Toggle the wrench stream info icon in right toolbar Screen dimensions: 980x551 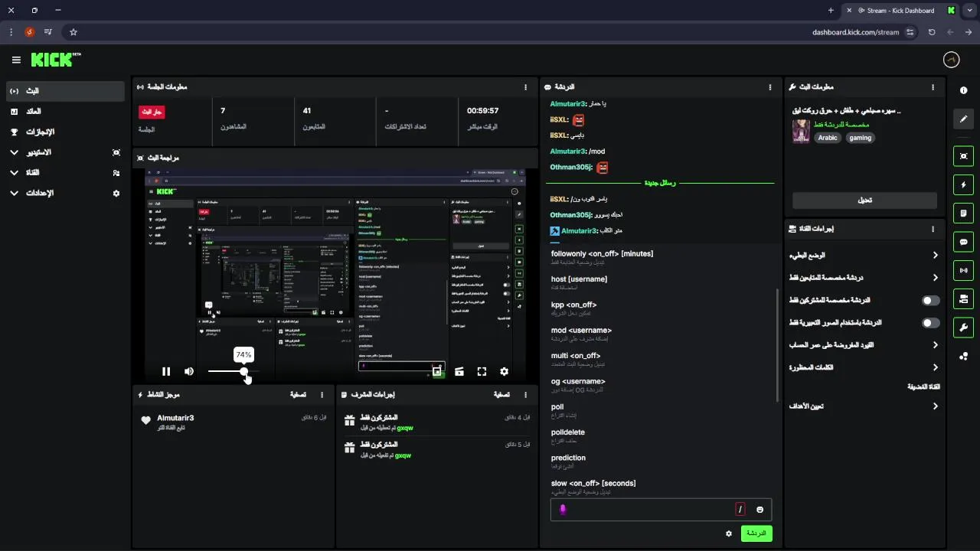pos(964,328)
